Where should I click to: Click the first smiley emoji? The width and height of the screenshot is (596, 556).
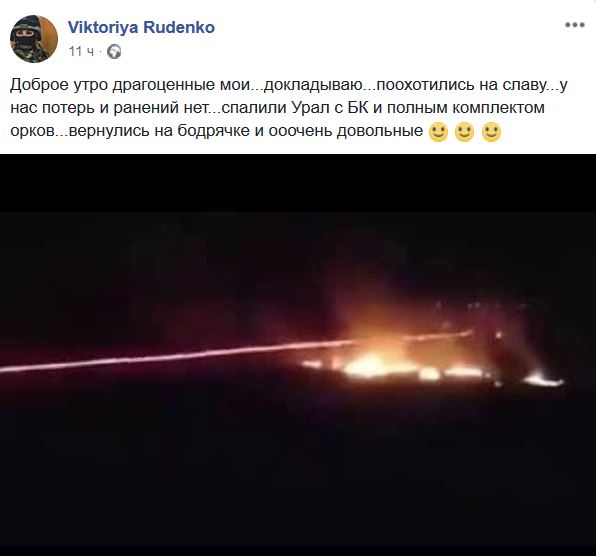point(438,132)
